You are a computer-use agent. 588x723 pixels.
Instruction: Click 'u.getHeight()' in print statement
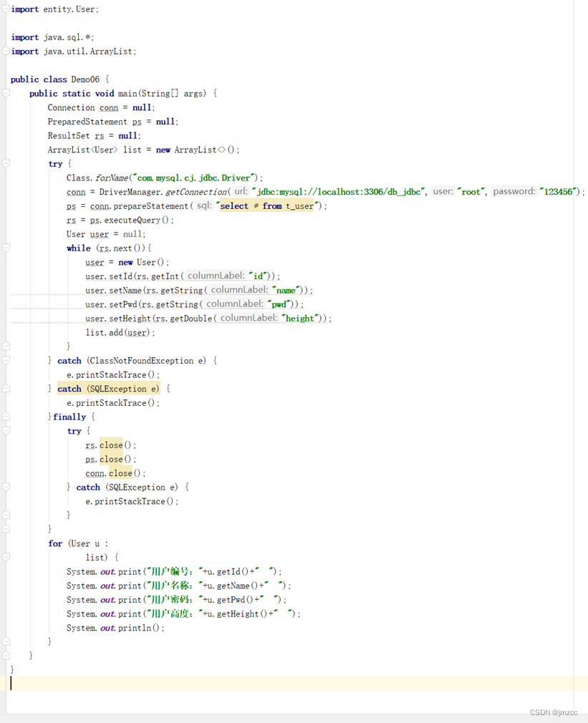click(236, 613)
